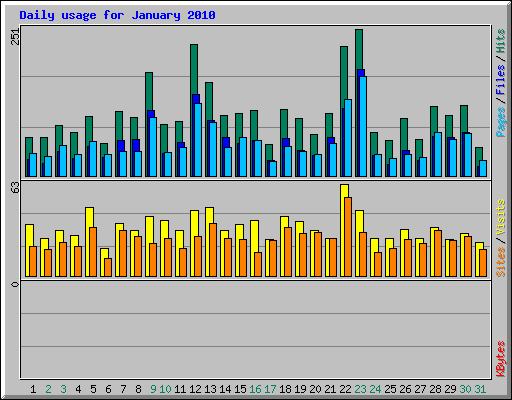Click day label '19' on the x-axis
The image size is (512, 400).
[300, 389]
